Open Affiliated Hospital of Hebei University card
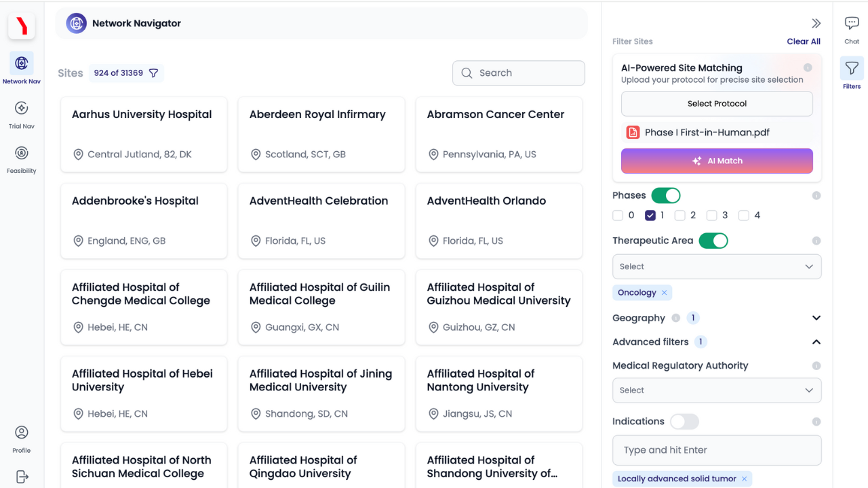This screenshot has height=488, width=868. coord(144,394)
